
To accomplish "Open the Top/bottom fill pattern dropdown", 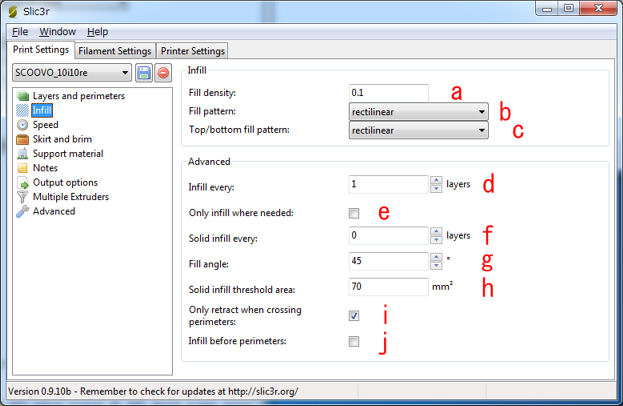I will [x=419, y=130].
